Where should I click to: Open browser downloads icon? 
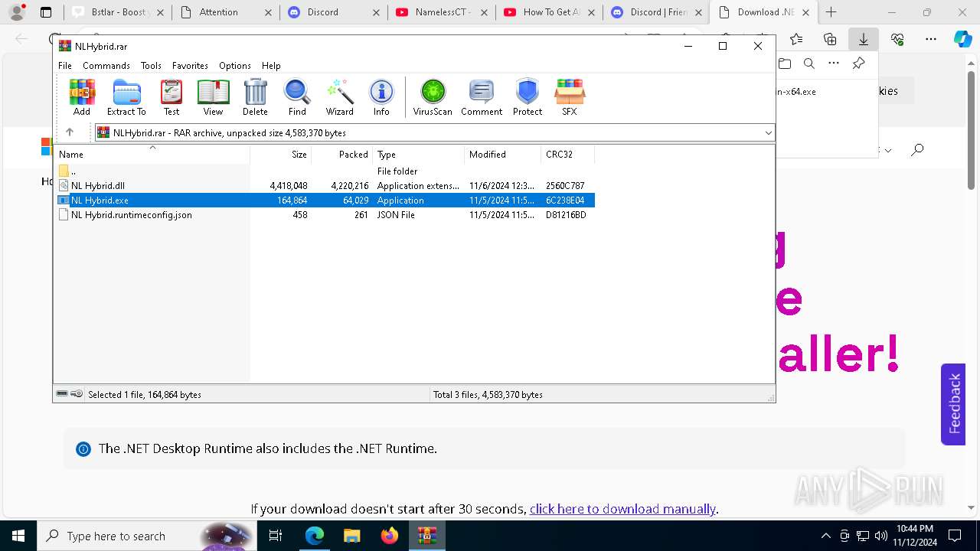(864, 39)
